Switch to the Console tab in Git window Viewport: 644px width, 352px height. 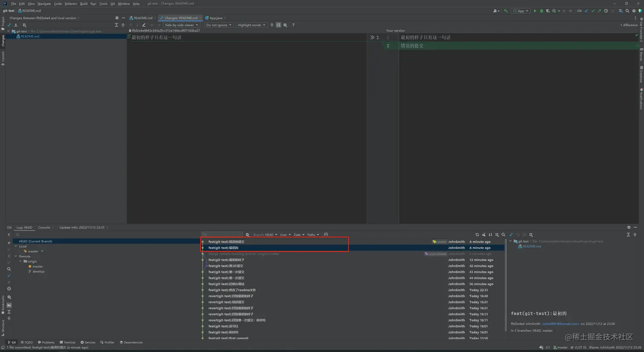point(44,227)
